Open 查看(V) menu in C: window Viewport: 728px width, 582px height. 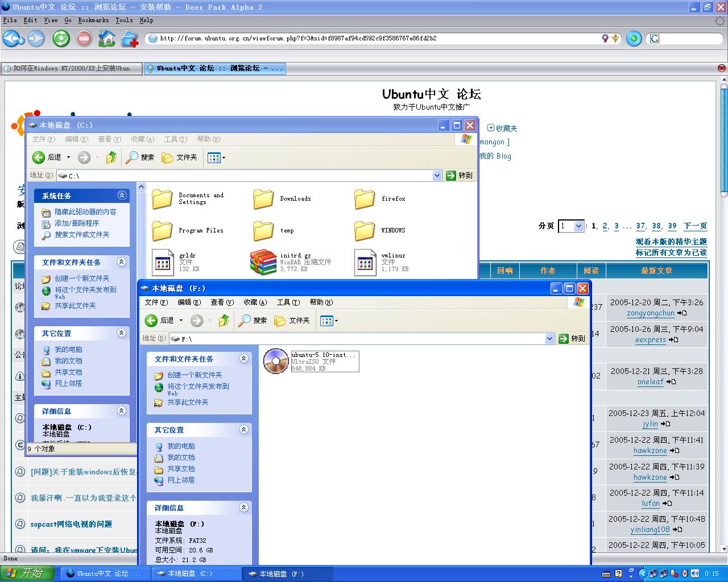coord(109,139)
